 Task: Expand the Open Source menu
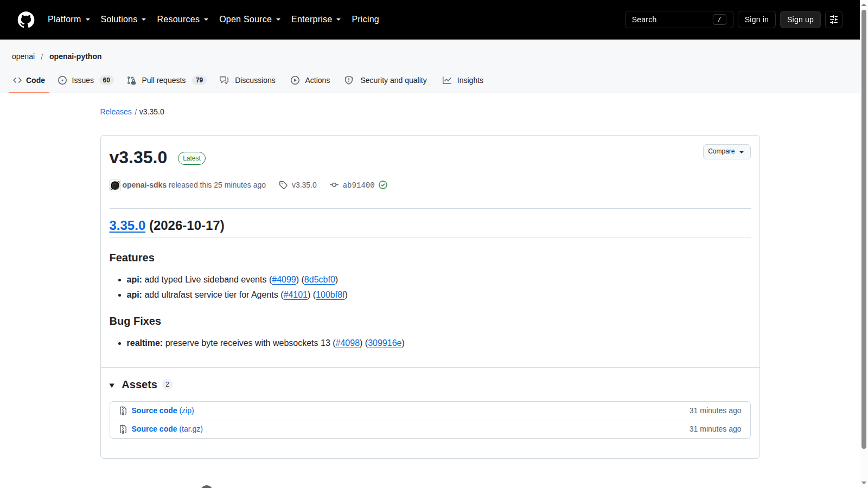point(250,20)
